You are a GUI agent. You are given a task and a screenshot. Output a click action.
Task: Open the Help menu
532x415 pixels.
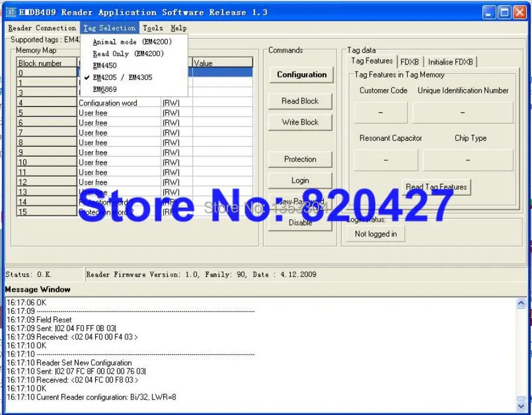(x=179, y=28)
